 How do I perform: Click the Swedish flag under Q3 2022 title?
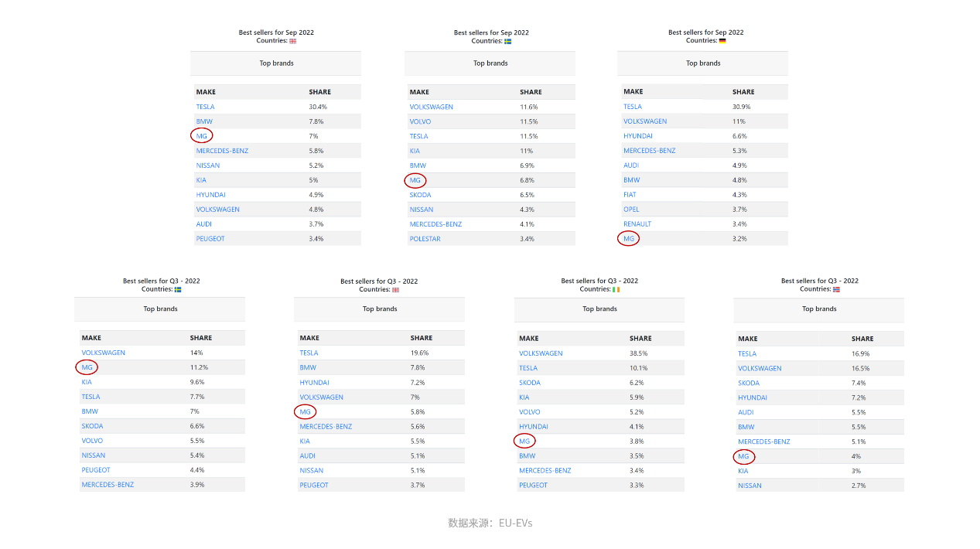178,290
